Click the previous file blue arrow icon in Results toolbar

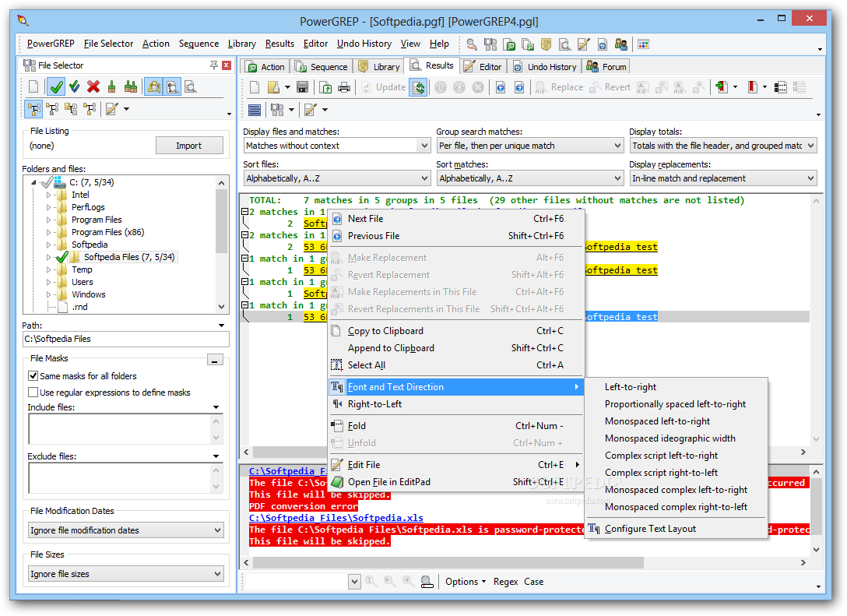[501, 87]
